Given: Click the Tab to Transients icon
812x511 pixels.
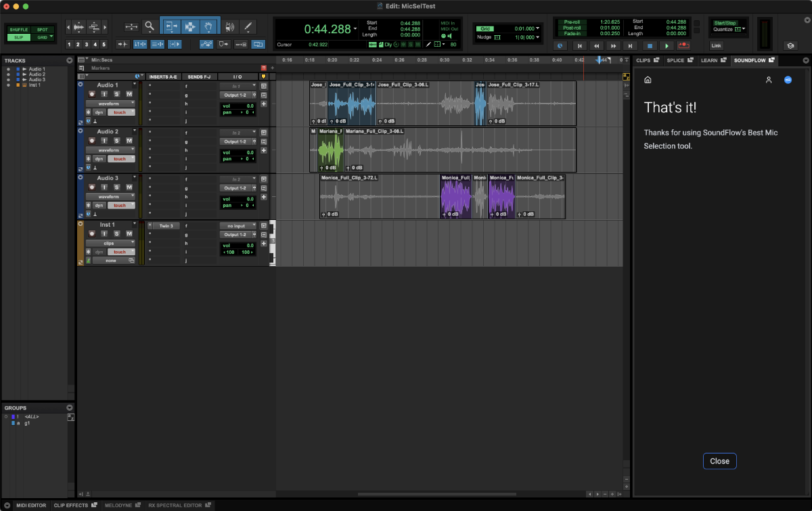Looking at the screenshot, I should pyautogui.click(x=122, y=44).
